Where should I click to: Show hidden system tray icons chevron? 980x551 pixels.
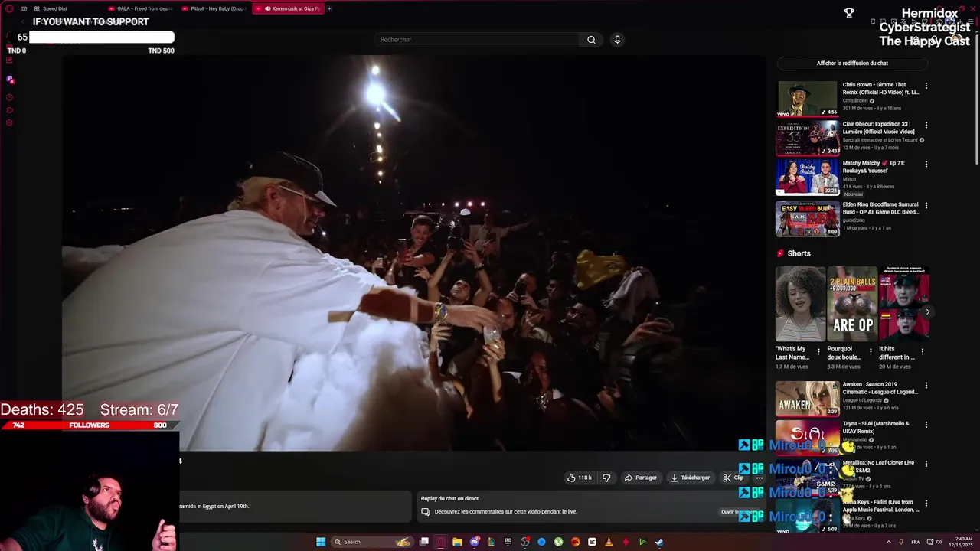pyautogui.click(x=888, y=542)
